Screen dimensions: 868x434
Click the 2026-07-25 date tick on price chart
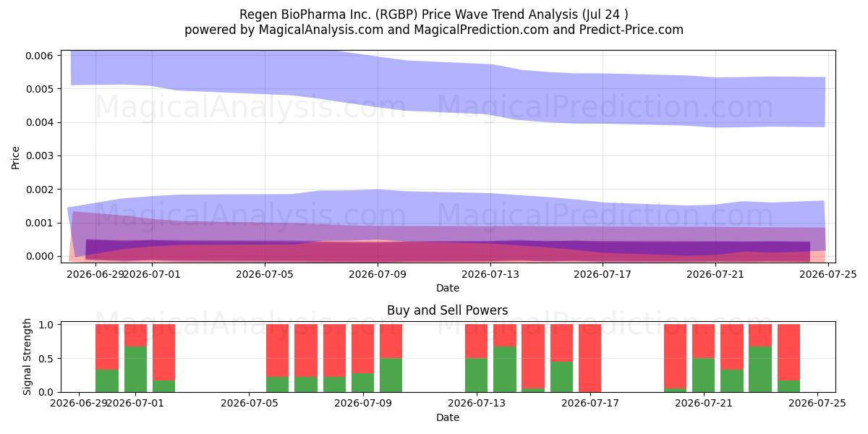coord(828,273)
